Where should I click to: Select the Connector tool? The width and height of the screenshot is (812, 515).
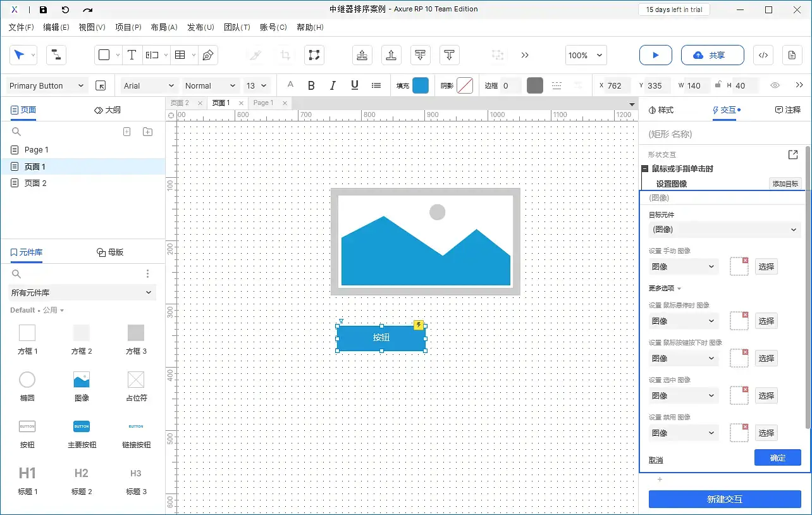(x=56, y=55)
